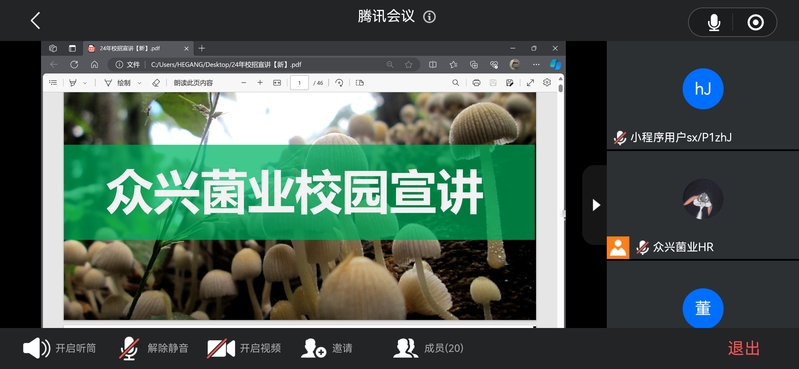Open Edge browser essentials heart icon
The height and width of the screenshot is (369, 799).
click(x=494, y=65)
